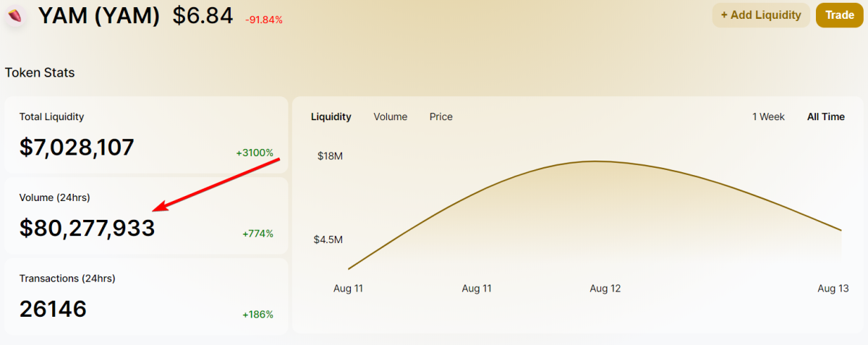Click the Transactions 24hrs count 26146
Screen dimensions: 868x345
tap(53, 310)
